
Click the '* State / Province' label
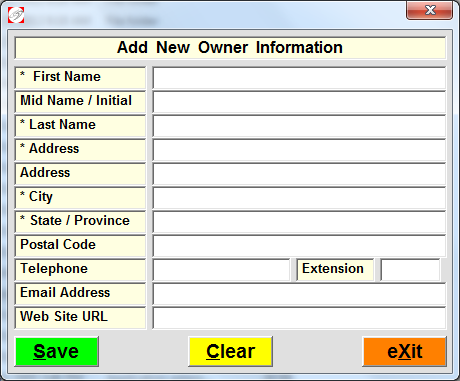80,222
